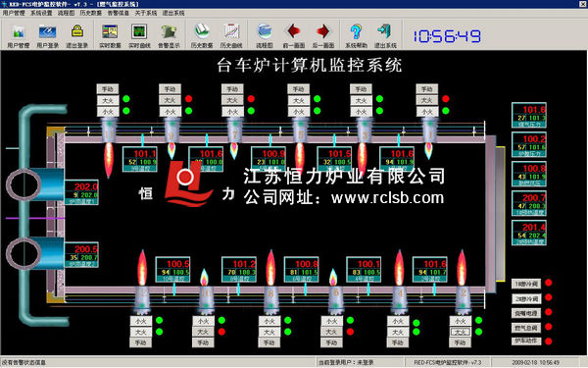Open the 历史数据 menu in menu bar
The width and height of the screenshot is (588, 368).
click(91, 13)
